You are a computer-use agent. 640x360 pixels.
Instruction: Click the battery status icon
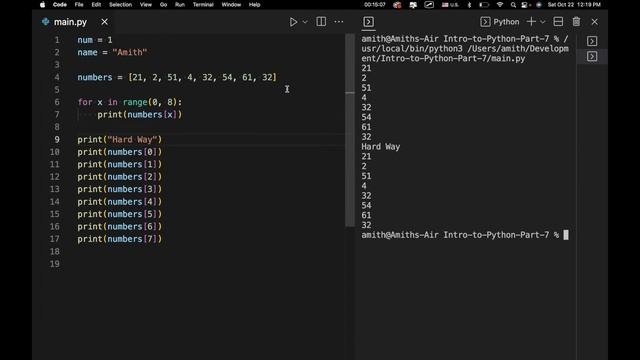pos(484,4)
